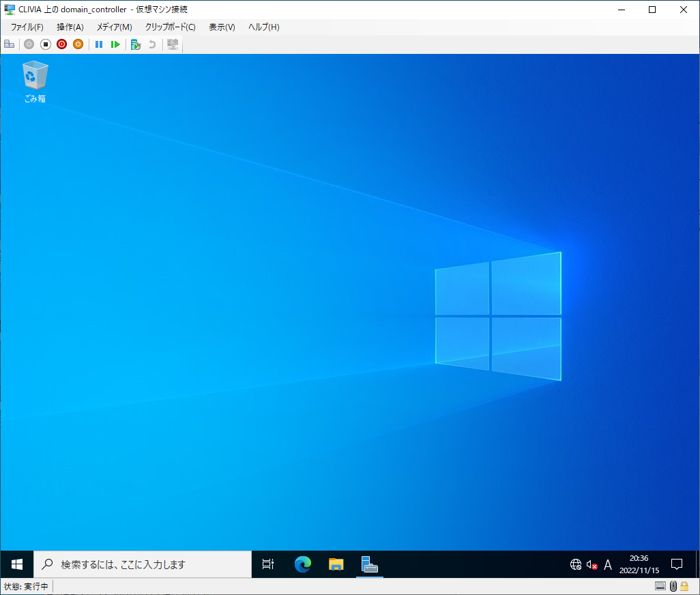Minimize the 仮想マシン接続 window
The width and height of the screenshot is (700, 595).
click(x=622, y=10)
